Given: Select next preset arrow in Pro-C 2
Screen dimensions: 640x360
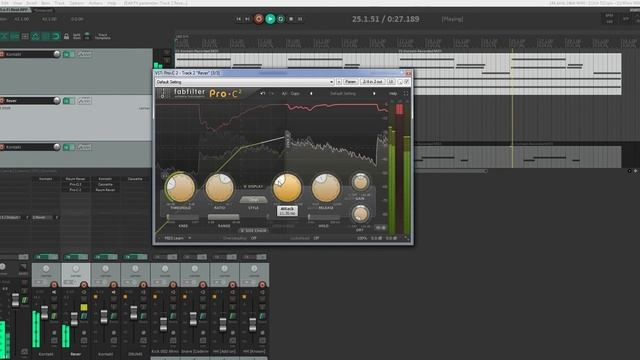Looking at the screenshot, I should coord(374,93).
